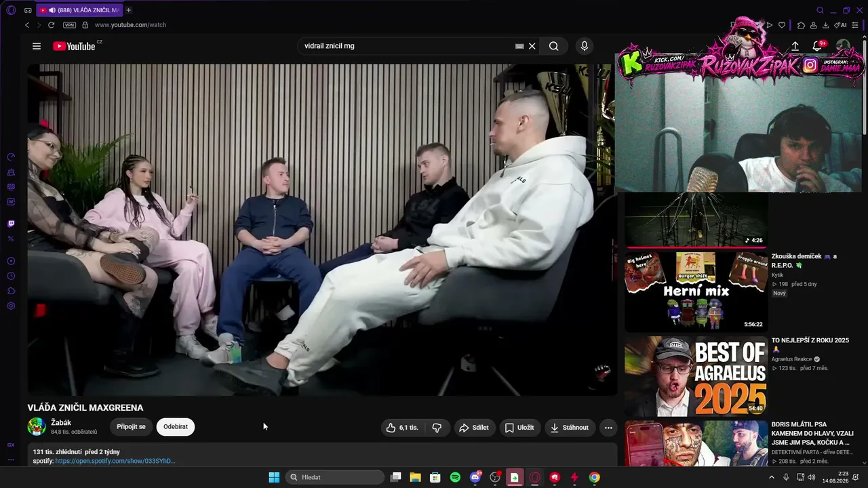
Task: Open browser extensions puzzle icon
Action: 801,25
